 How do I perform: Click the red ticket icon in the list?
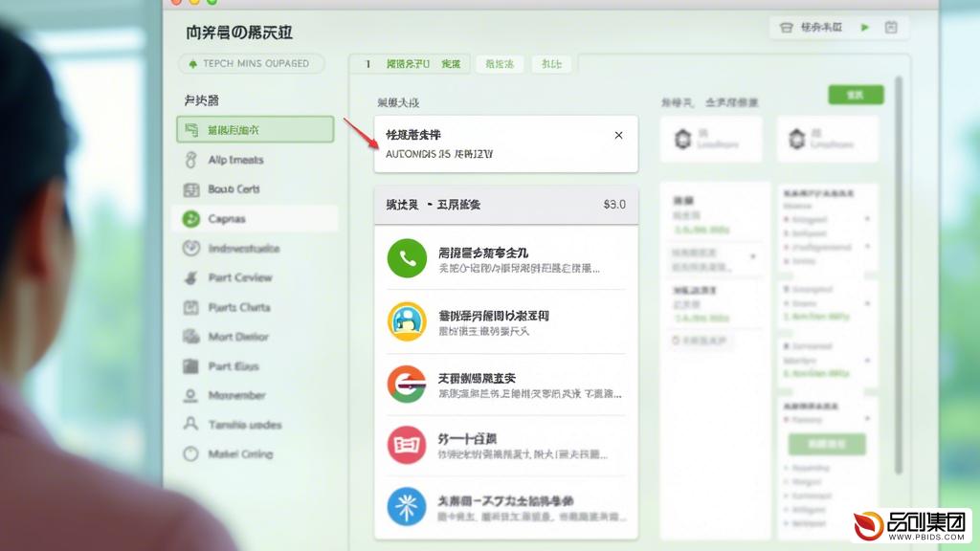point(407,444)
